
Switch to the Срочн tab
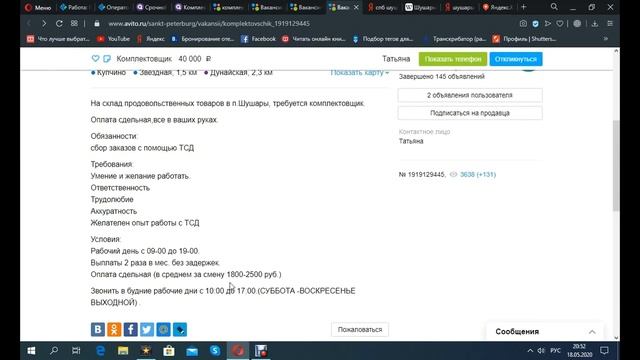click(x=151, y=7)
